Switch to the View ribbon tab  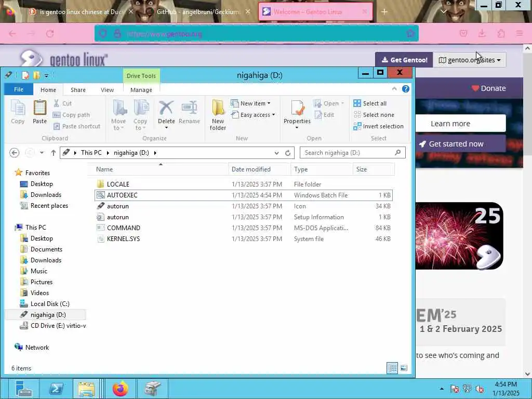point(107,89)
